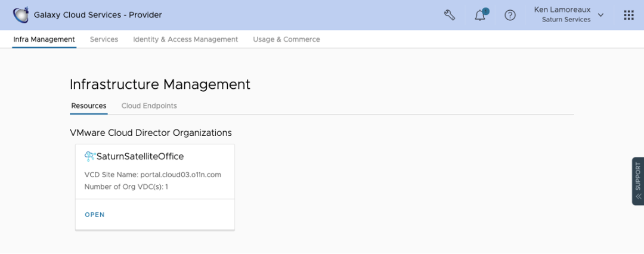Click the double-chevron icon on Support panel
This screenshot has width=644, height=254.
pos(638,196)
